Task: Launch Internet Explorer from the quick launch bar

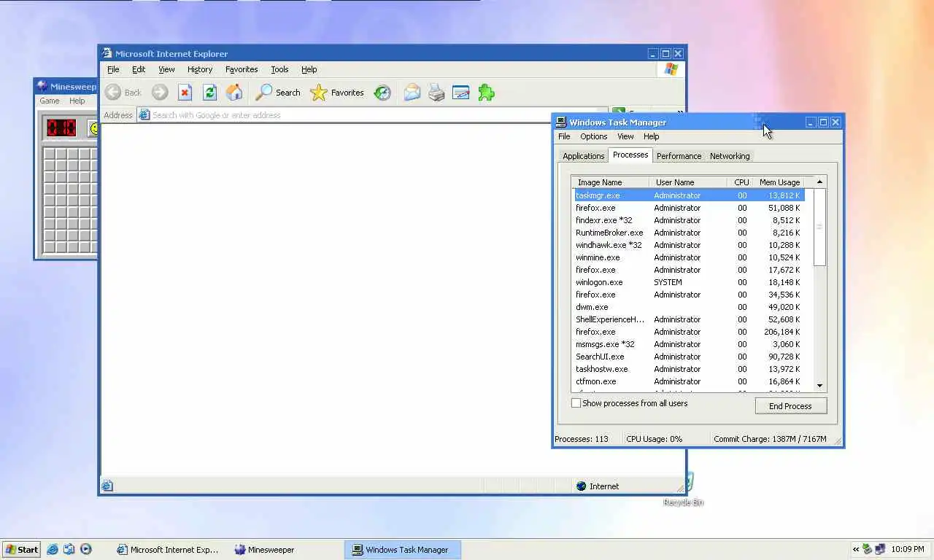Action: (53, 550)
